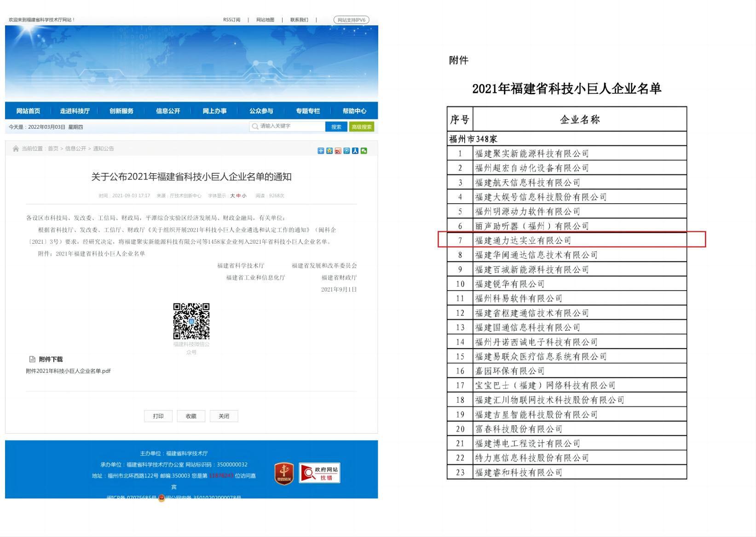Set font size to 大
The image size is (756, 537).
232,196
